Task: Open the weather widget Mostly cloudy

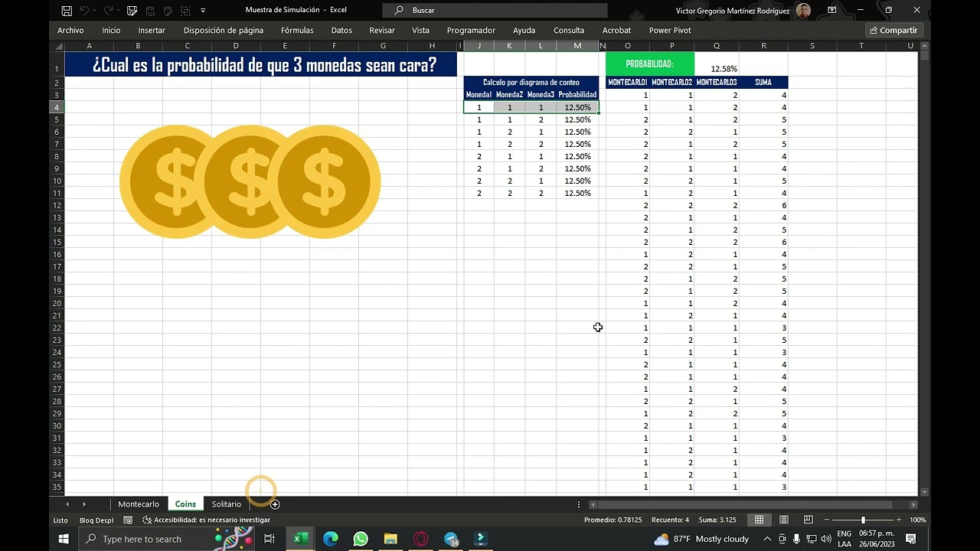Action: click(701, 539)
